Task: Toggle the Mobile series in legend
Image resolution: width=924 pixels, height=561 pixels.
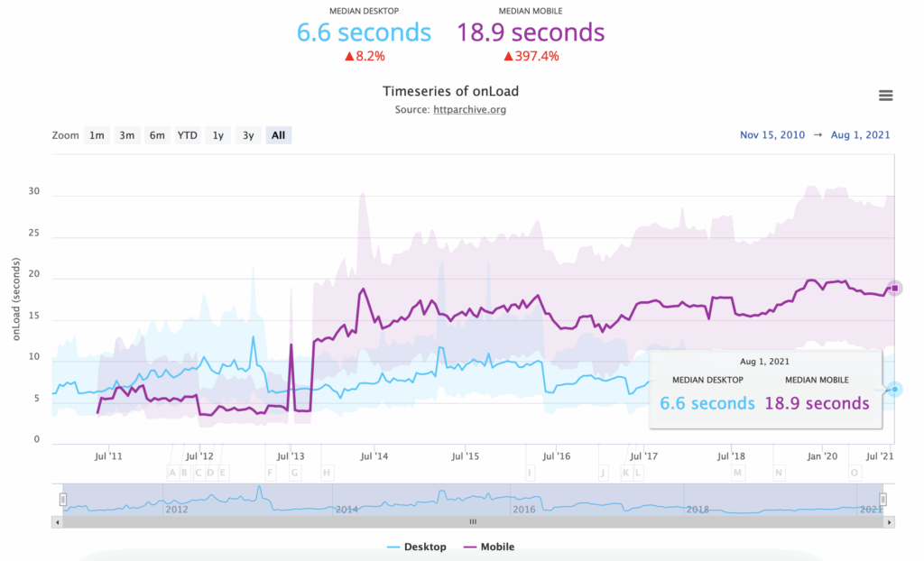Action: [488, 547]
